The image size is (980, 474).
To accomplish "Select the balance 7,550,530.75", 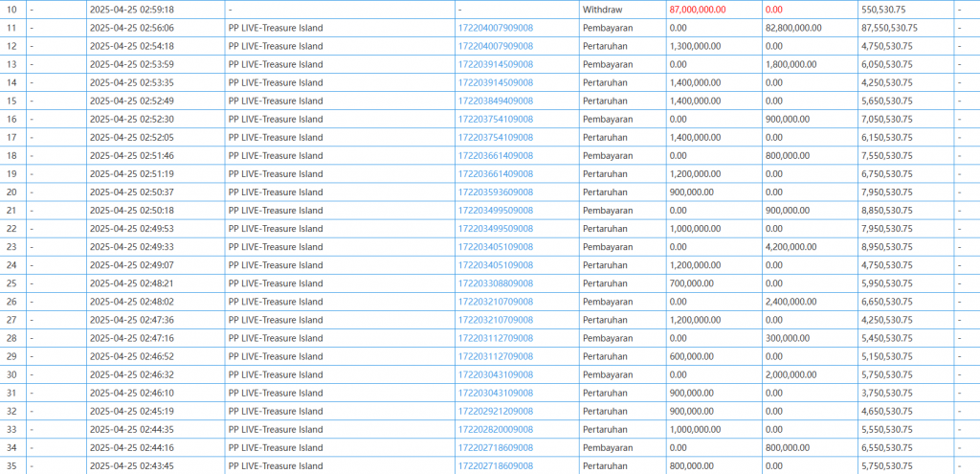I will pyautogui.click(x=887, y=156).
